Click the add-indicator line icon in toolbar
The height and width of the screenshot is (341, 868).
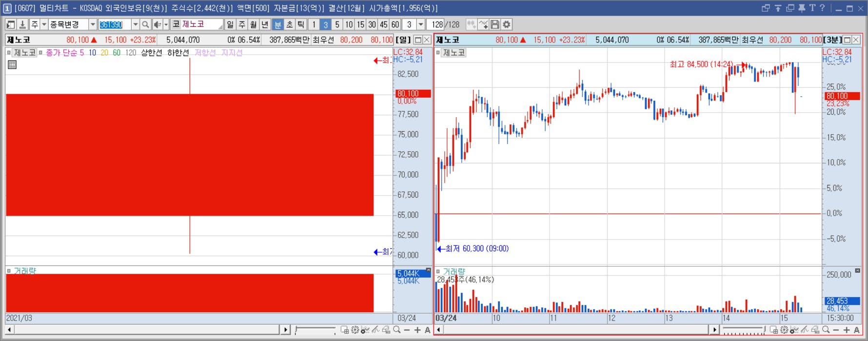click(483, 24)
